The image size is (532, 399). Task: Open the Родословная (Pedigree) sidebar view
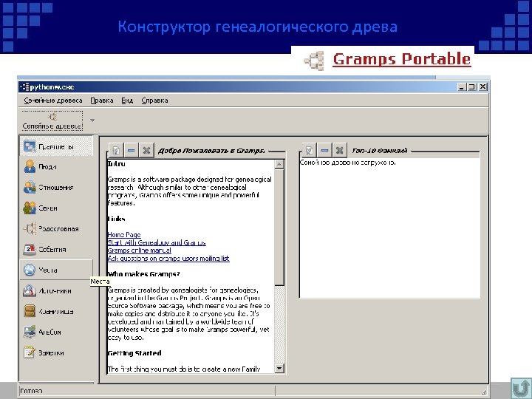pos(56,228)
